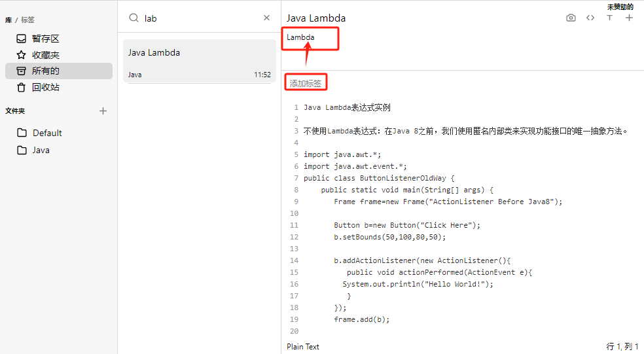Take a snippet screenshot with camera icon
Image resolution: width=644 pixels, height=354 pixels.
[571, 18]
